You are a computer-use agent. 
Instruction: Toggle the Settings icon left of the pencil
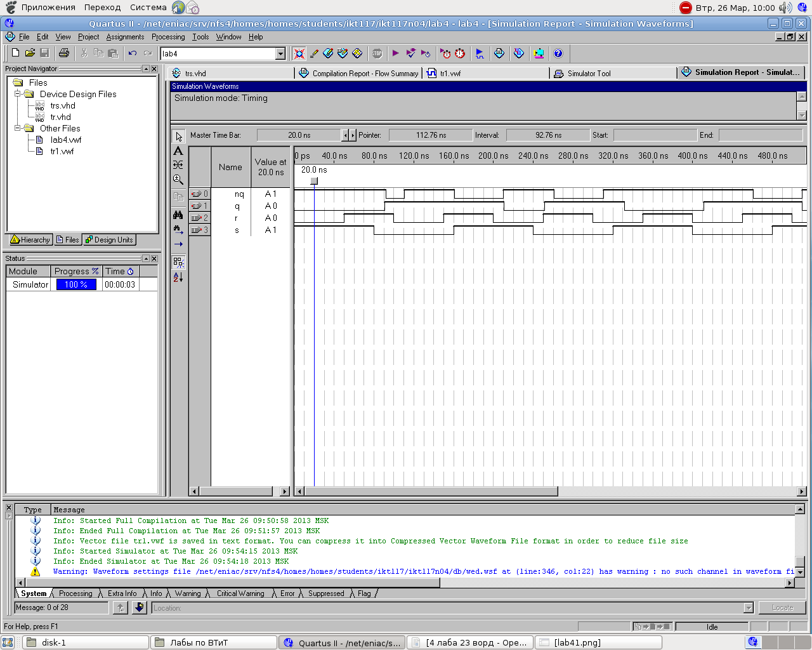click(299, 53)
